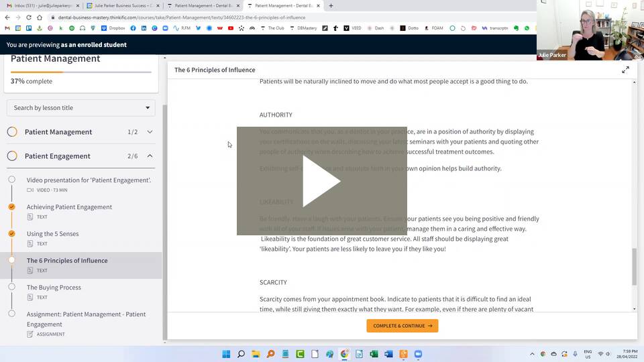Click the text document icon under Achieving Patient Engagement
The width and height of the screenshot is (644, 362).
(x=30, y=217)
